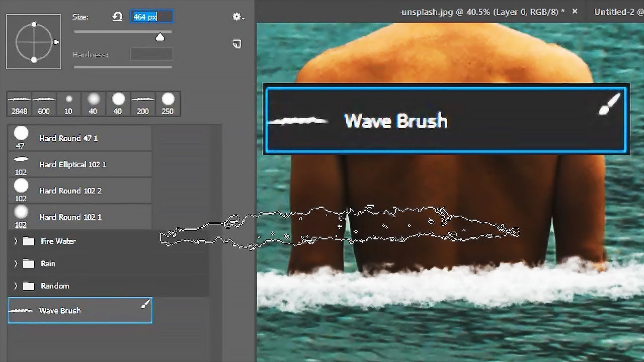644x362 pixels.
Task: Open the brush settings gear menu
Action: [238, 17]
